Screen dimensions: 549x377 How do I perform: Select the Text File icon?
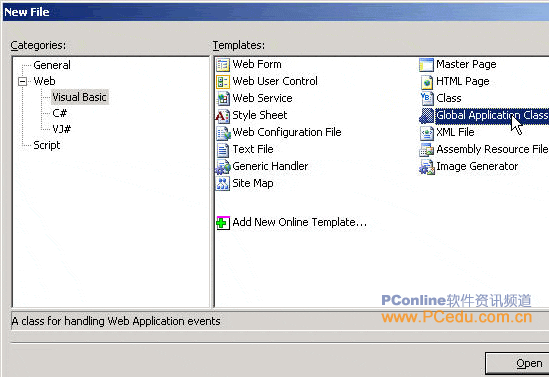point(223,150)
